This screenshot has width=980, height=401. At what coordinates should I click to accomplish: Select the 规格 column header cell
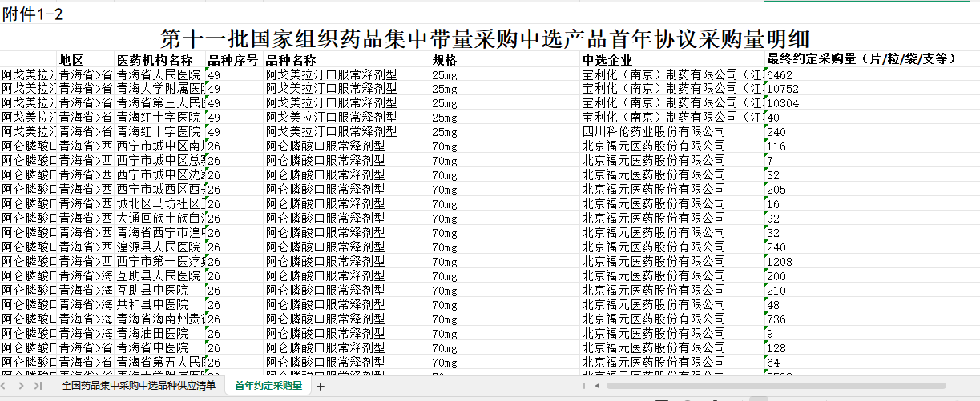(445, 60)
